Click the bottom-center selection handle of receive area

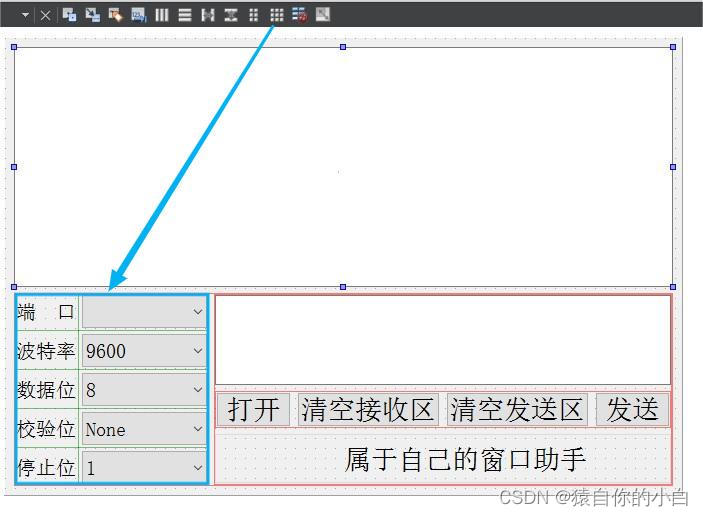pyautogui.click(x=343, y=287)
